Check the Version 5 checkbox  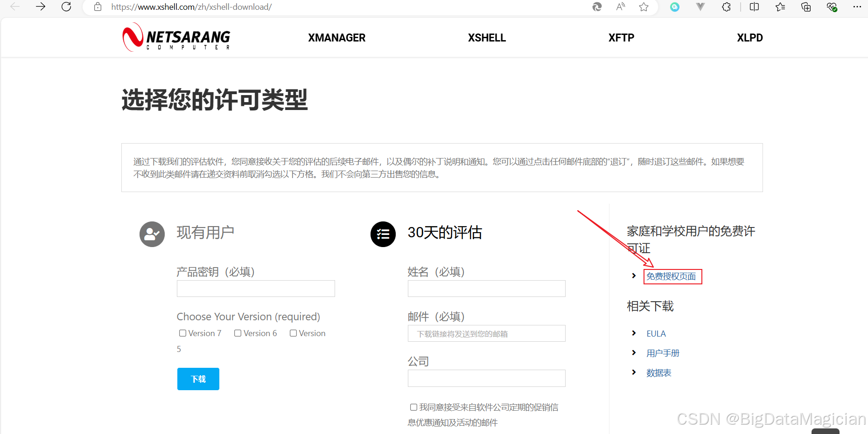[x=294, y=333]
